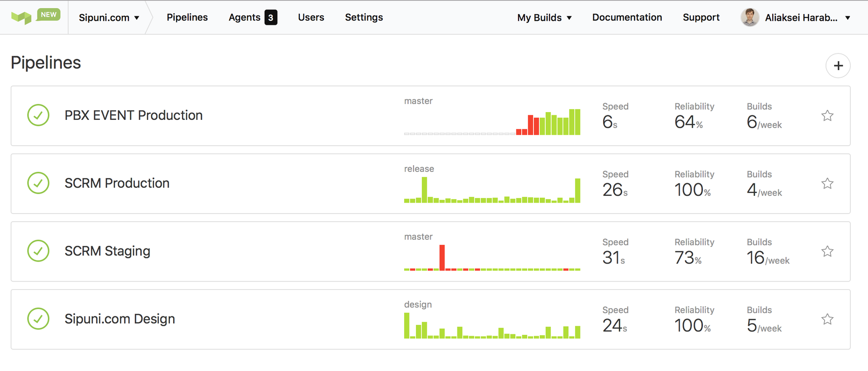Go to the Pipelines tab
The height and width of the screenshot is (371, 868).
187,17
